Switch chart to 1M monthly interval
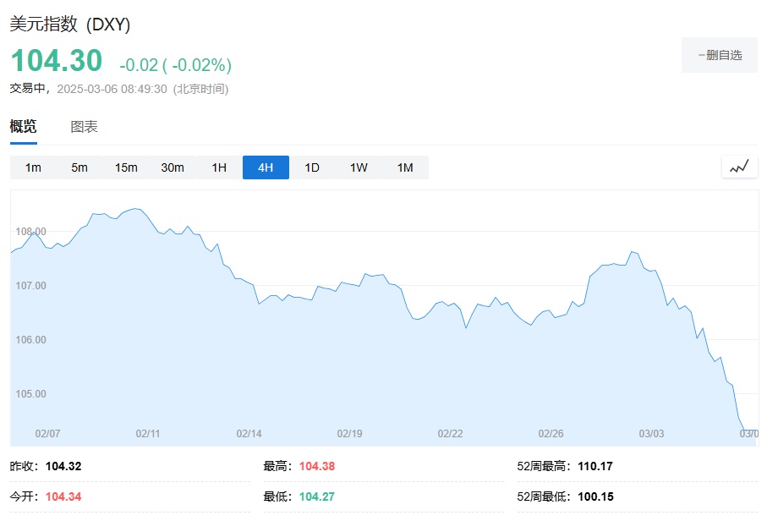The image size is (767, 532). click(x=405, y=167)
